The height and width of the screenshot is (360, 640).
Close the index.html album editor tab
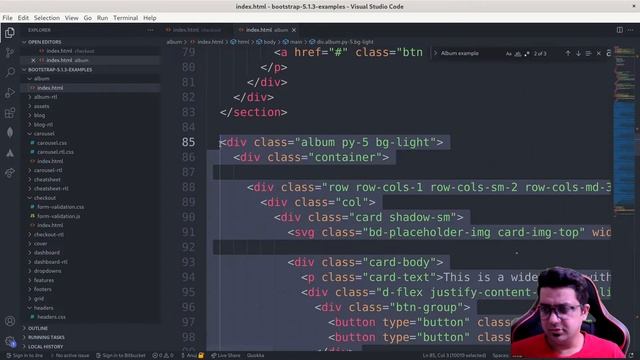click(x=294, y=30)
